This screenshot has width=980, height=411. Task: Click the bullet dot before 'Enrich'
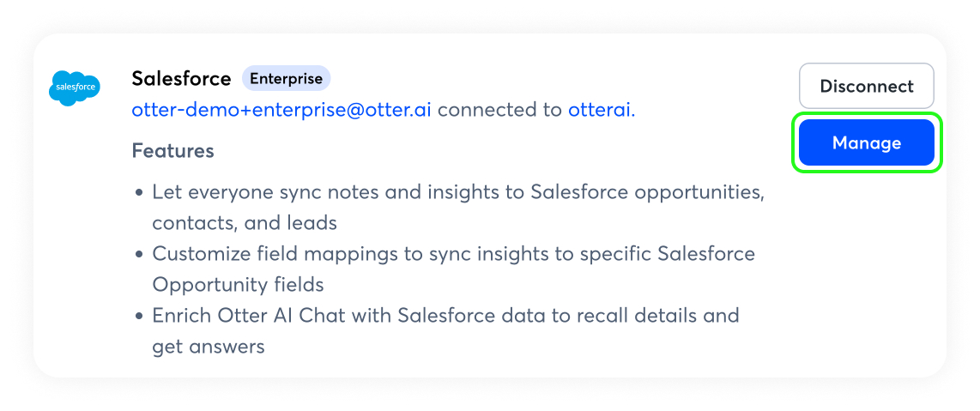point(139,317)
